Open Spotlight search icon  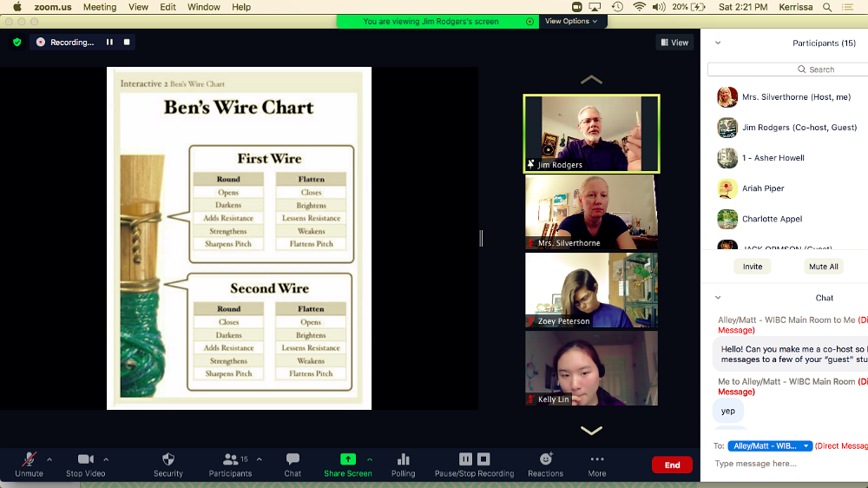[827, 7]
